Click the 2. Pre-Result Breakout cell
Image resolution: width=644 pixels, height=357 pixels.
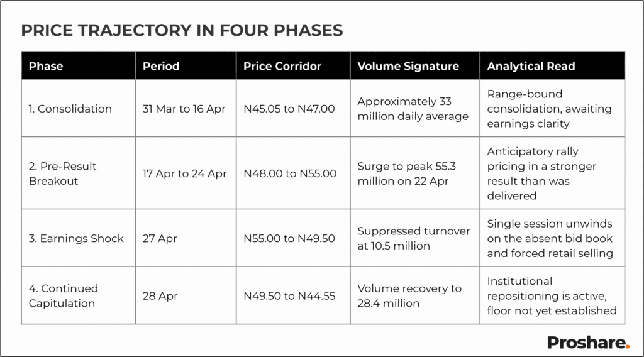(63, 173)
